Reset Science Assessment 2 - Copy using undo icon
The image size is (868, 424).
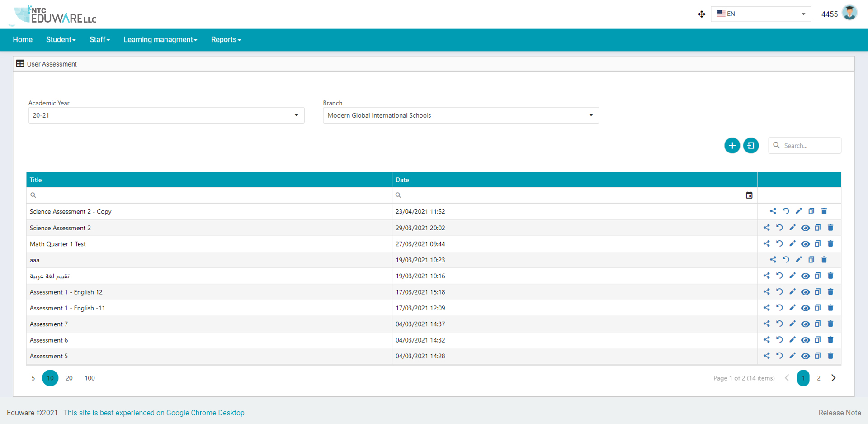pyautogui.click(x=786, y=211)
